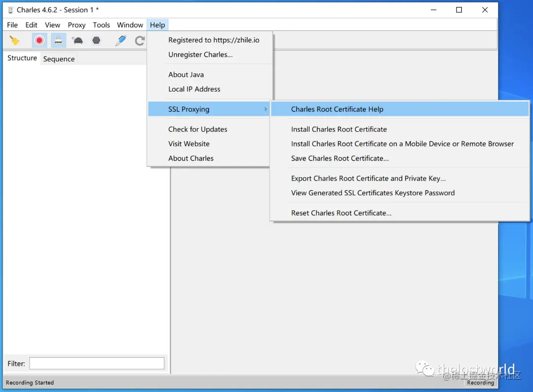Screen dimensions: 533x392
Task: Choose Unregister Charles...
Action: coord(210,55)
